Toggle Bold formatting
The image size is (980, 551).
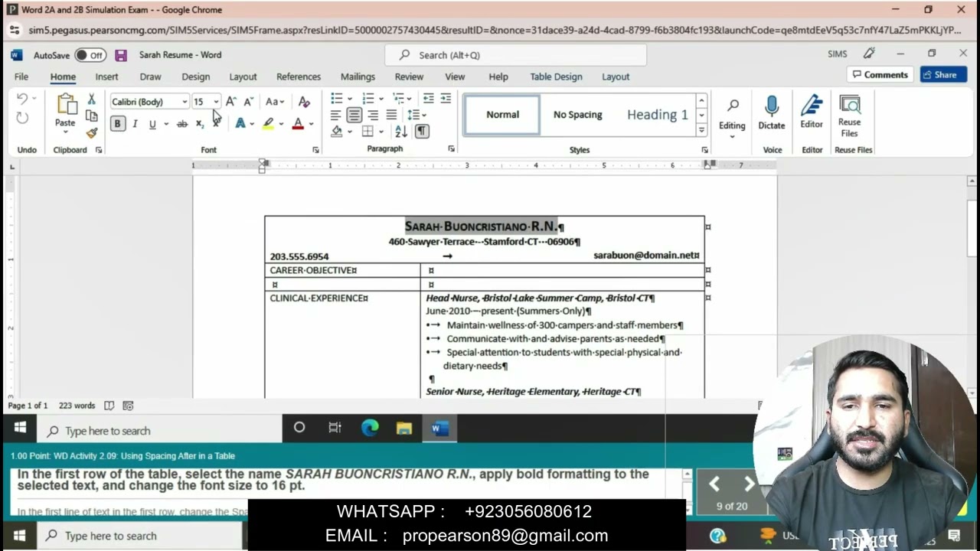[118, 124]
